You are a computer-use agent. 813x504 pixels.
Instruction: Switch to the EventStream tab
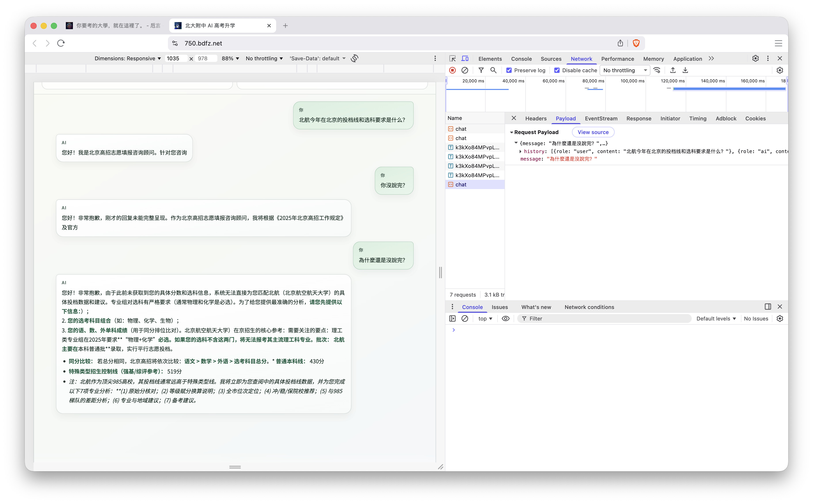pos(601,118)
